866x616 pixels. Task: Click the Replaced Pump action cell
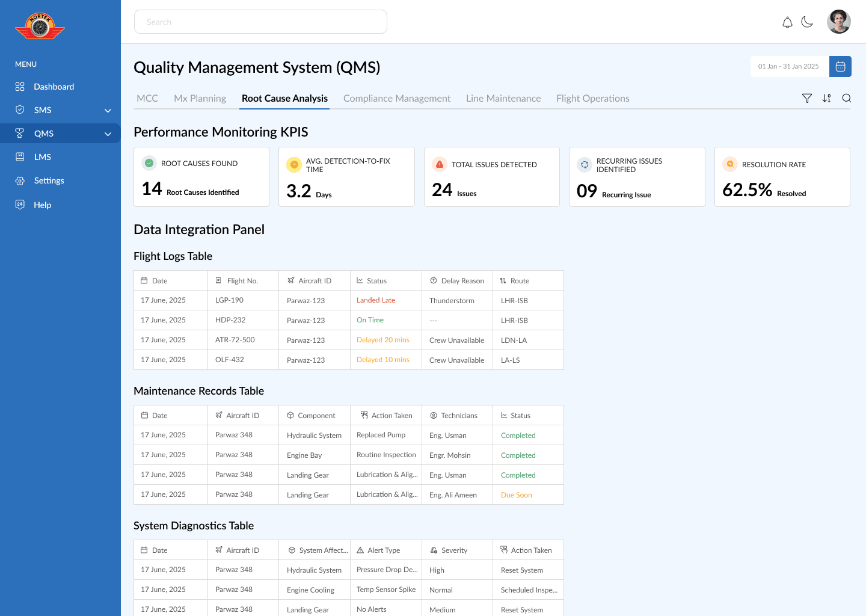(x=381, y=435)
